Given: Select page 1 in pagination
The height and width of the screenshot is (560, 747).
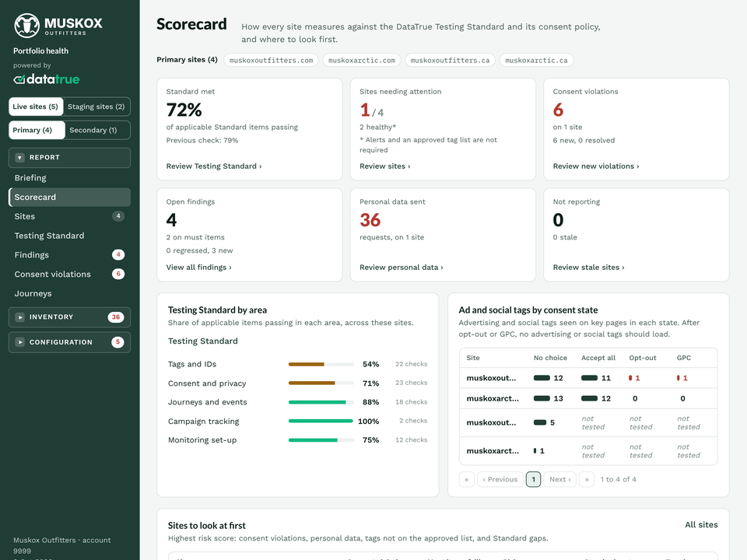Looking at the screenshot, I should pos(533,480).
